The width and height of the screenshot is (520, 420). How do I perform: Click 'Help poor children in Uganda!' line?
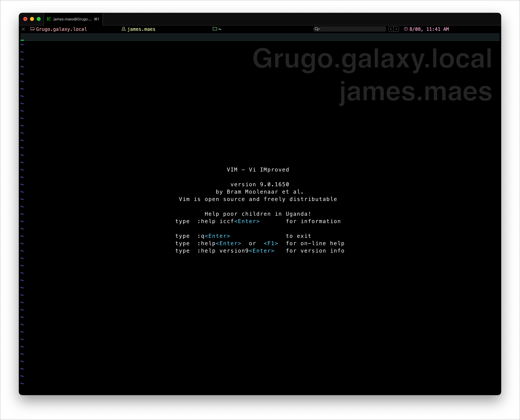(x=258, y=214)
